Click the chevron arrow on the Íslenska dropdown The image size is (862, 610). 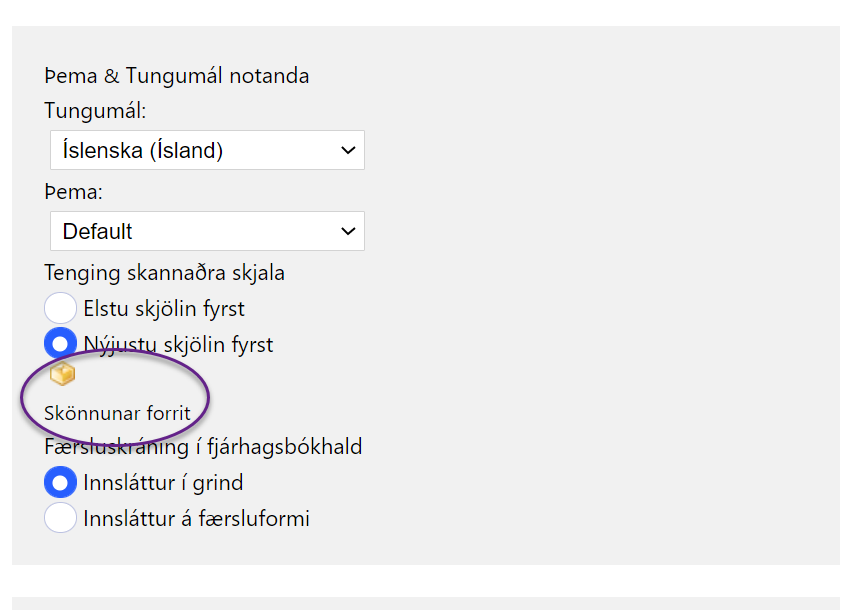[348, 150]
